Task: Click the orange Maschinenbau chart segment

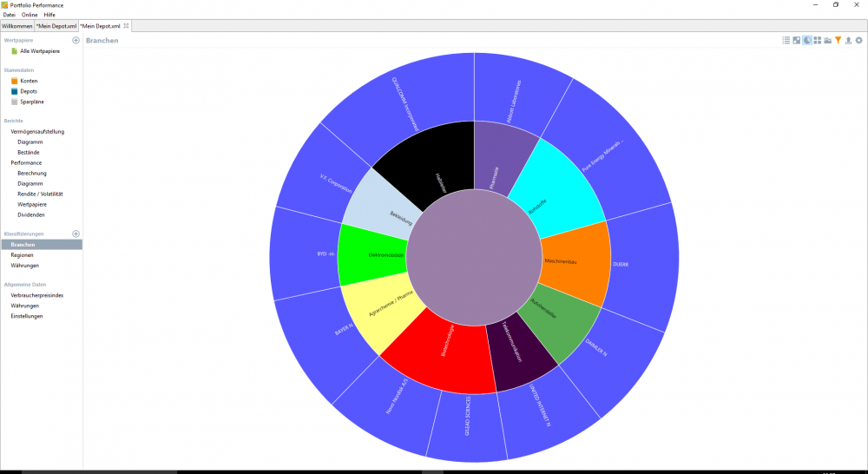Action: coord(575,261)
